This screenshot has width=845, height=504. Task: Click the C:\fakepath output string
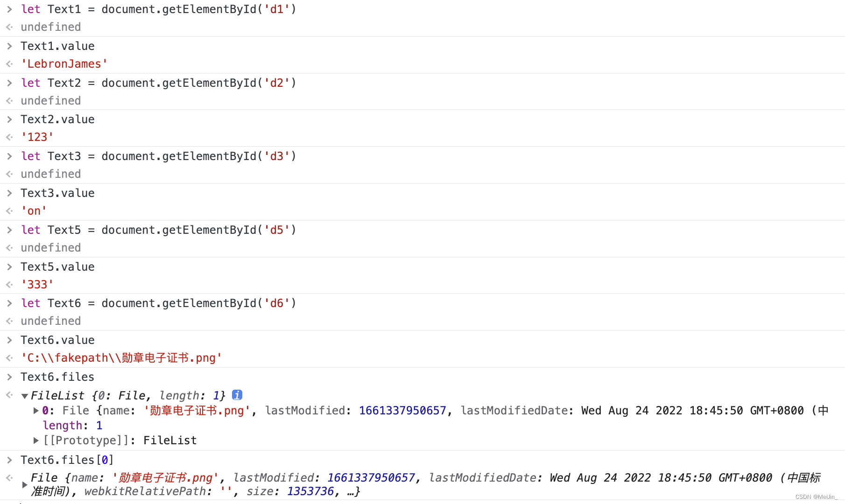point(121,358)
